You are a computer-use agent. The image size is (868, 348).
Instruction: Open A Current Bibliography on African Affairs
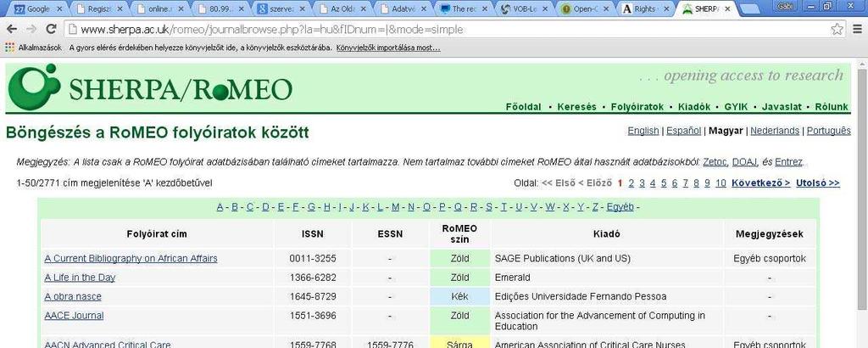131,258
